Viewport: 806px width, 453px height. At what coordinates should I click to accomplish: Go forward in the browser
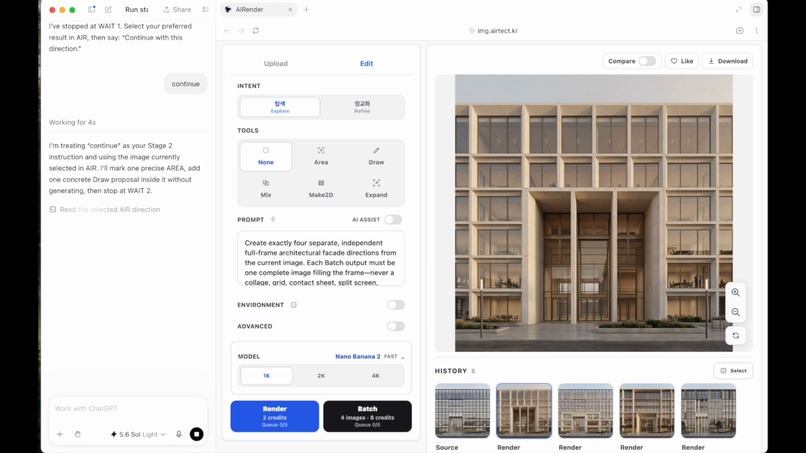[241, 31]
